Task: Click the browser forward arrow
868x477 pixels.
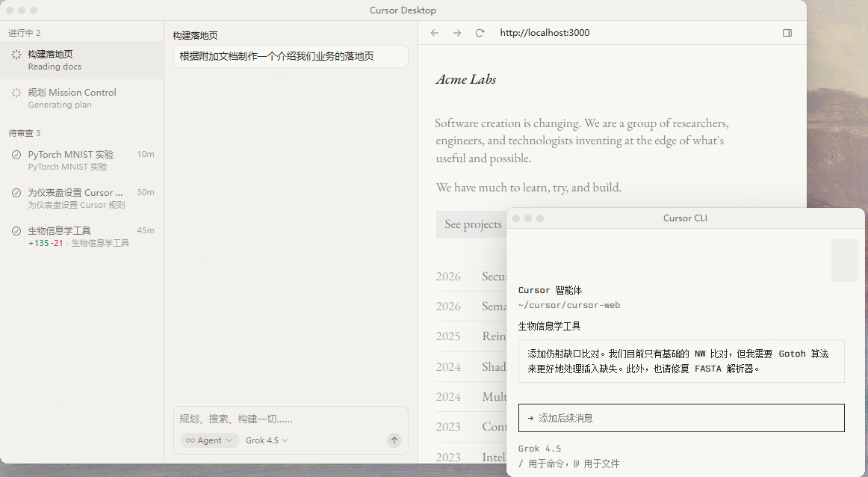Action: pos(457,33)
